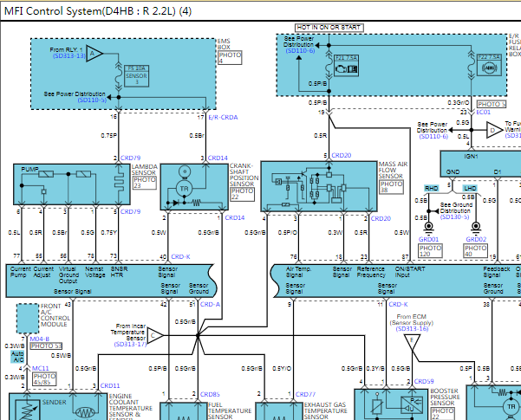This screenshot has width=521, height=420.
Task: Click the mass air flow sensor schematic
Action: [319, 186]
